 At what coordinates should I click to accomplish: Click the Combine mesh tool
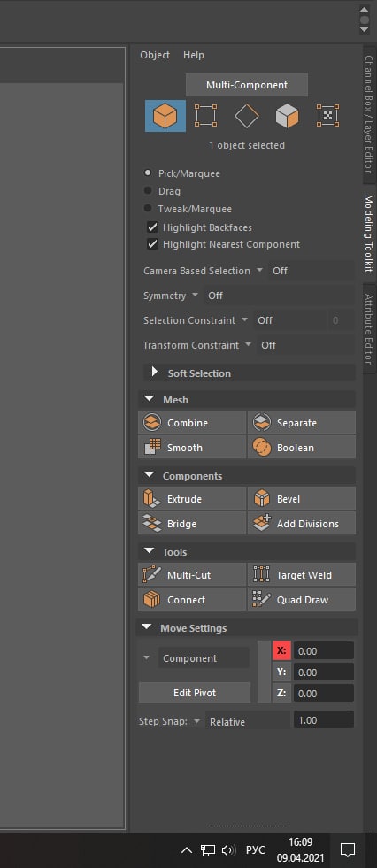coord(192,423)
